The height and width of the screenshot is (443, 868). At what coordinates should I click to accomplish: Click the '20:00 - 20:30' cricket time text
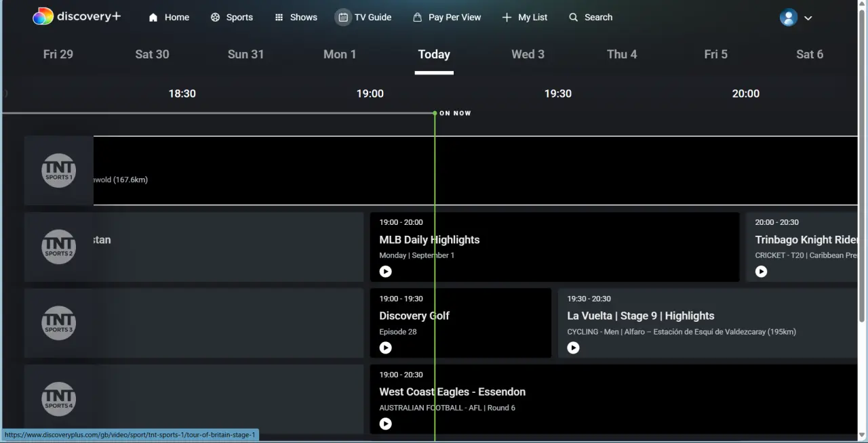776,222
